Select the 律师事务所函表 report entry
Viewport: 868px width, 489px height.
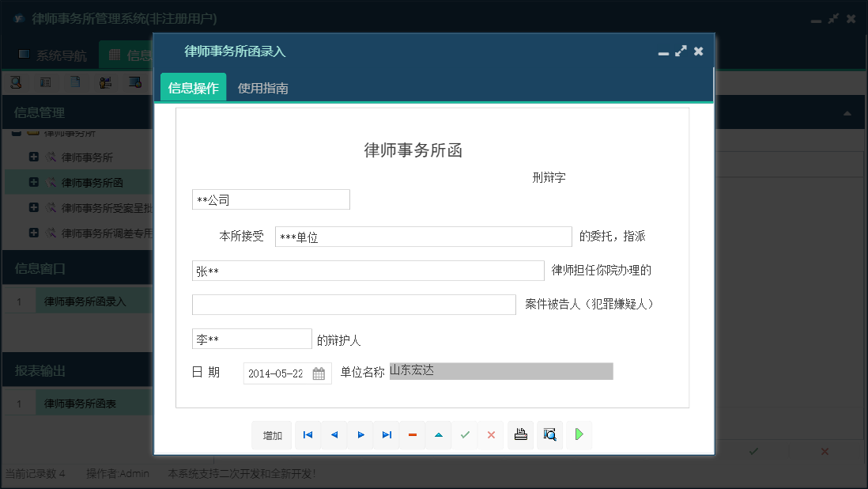point(81,401)
